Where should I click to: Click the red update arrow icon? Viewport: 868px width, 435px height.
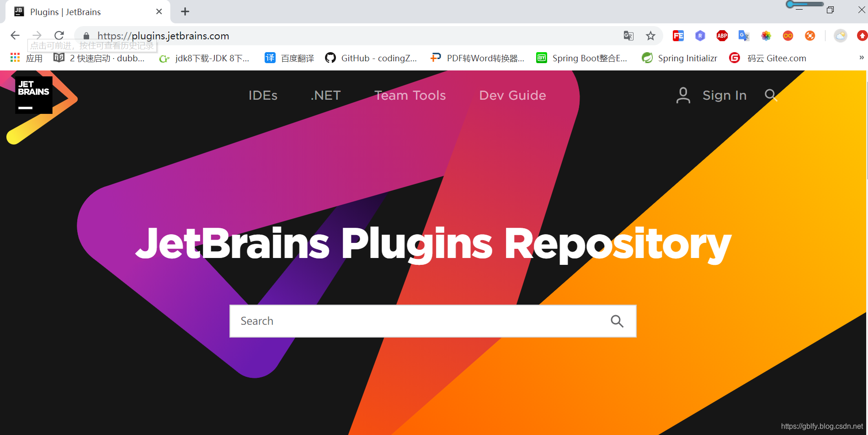click(862, 36)
